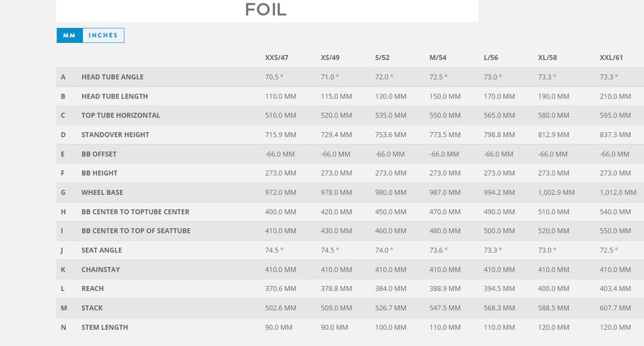Click the REACH row label

92,289
